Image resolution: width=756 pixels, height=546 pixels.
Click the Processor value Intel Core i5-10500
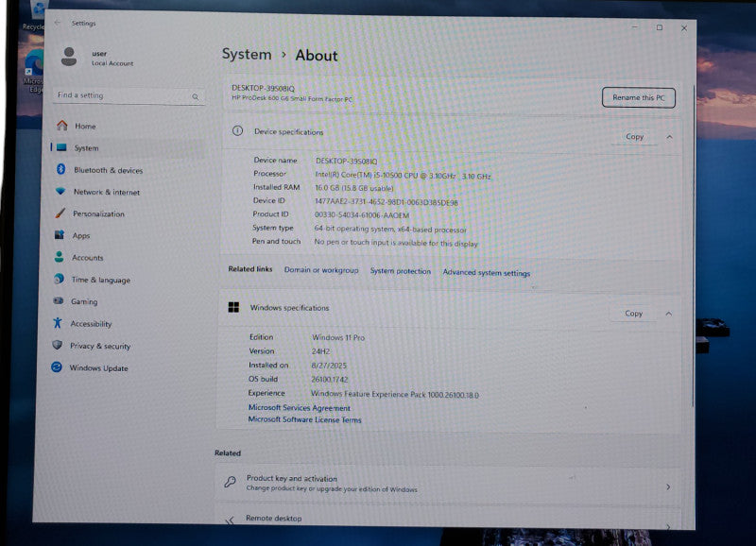pyautogui.click(x=403, y=176)
